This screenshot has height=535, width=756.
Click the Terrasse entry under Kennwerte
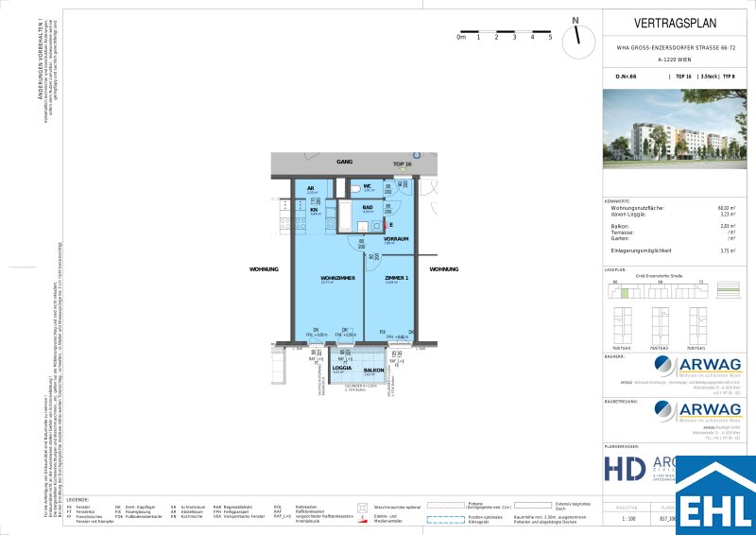click(x=623, y=232)
